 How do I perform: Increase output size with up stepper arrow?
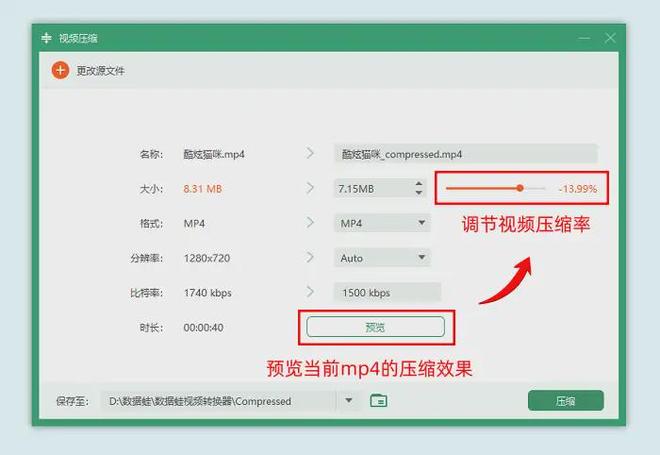[419, 184]
